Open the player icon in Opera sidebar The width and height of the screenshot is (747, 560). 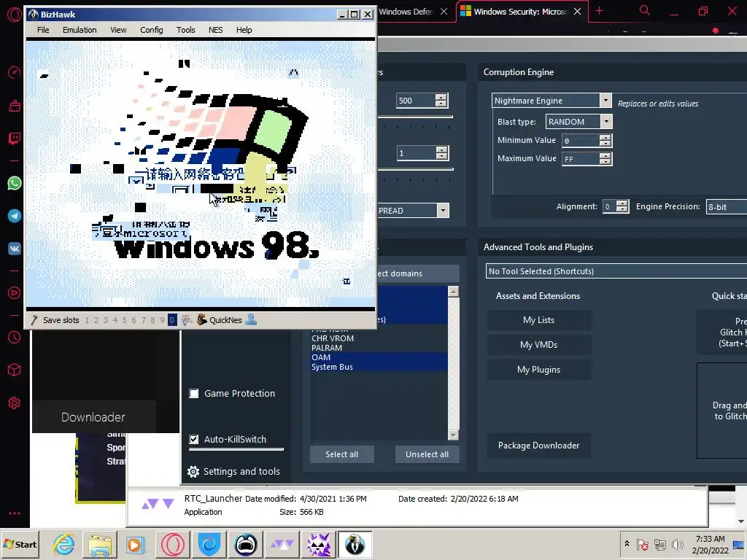coord(15,292)
